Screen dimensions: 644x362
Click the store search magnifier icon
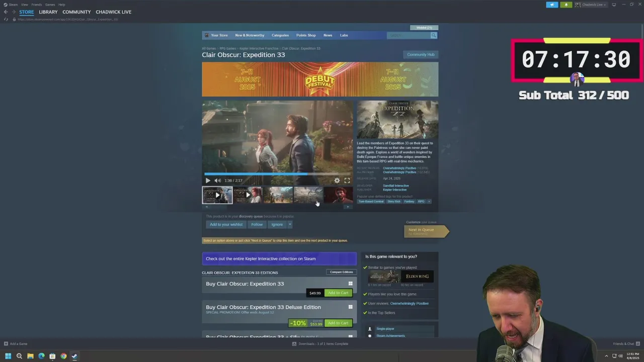pyautogui.click(x=434, y=35)
